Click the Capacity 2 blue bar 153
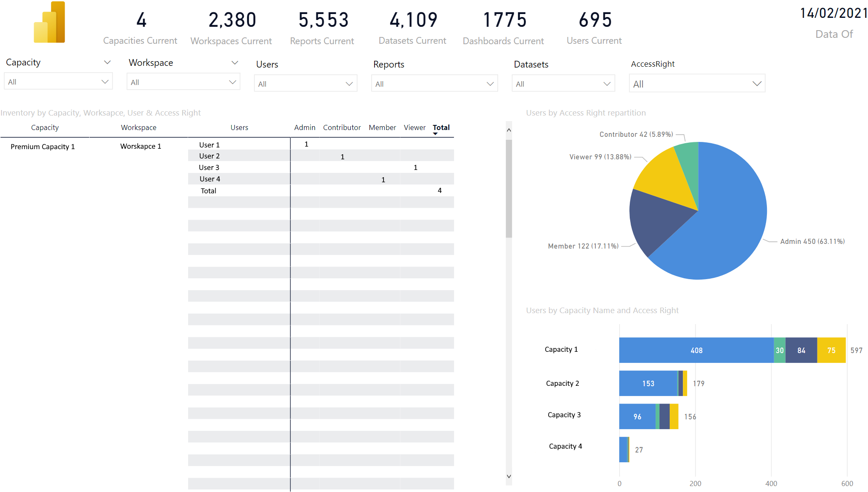 pos(648,383)
